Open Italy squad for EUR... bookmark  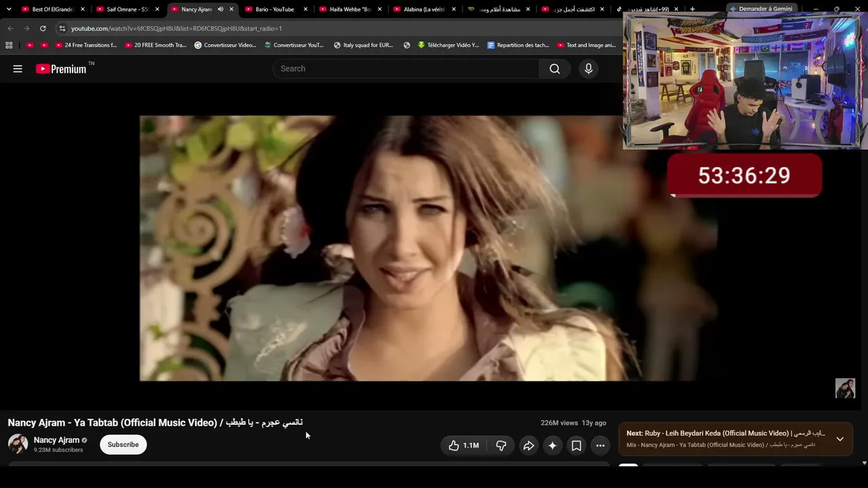click(363, 45)
